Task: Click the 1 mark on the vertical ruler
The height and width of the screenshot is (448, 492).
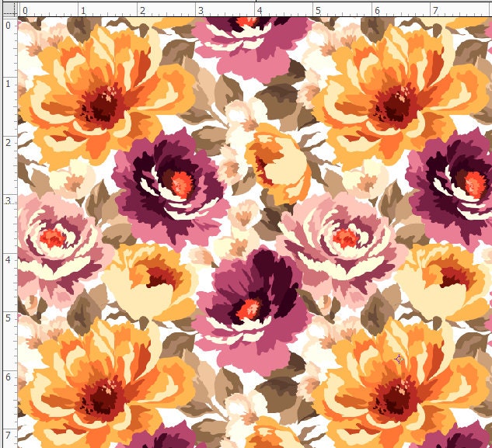Action: 8,84
